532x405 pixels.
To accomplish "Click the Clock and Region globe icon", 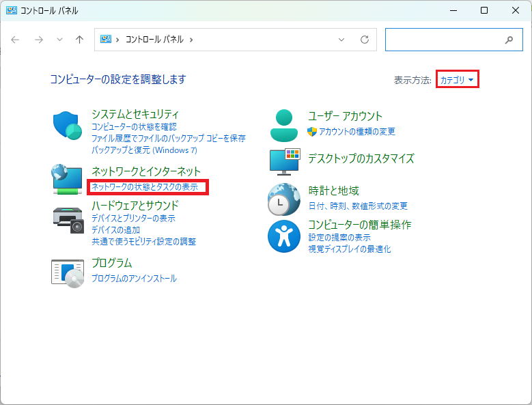I will pos(283,199).
